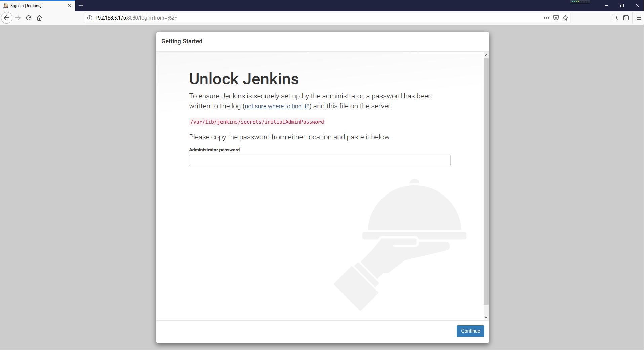Open the Firefox application menu

tap(638, 18)
